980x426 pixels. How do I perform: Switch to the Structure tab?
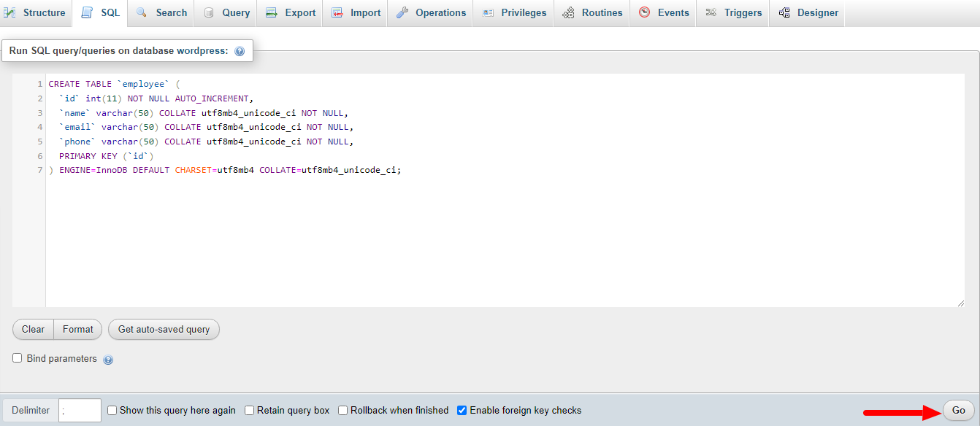(36, 12)
